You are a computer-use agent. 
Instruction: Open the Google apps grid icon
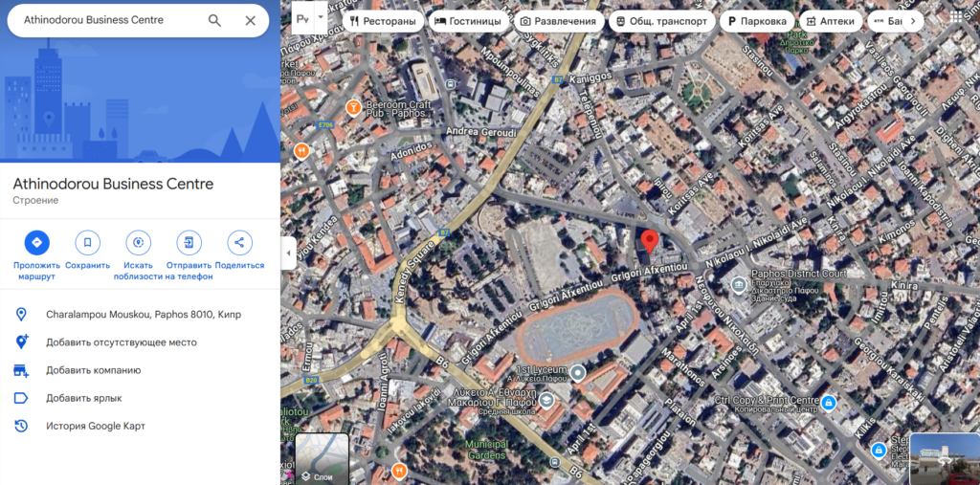coord(957,17)
